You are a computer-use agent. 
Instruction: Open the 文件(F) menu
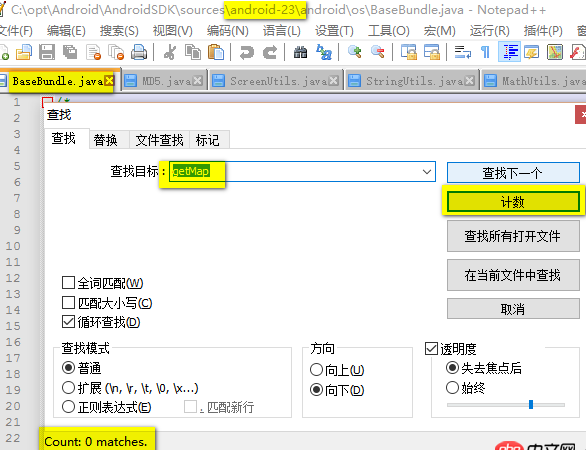coord(15,30)
